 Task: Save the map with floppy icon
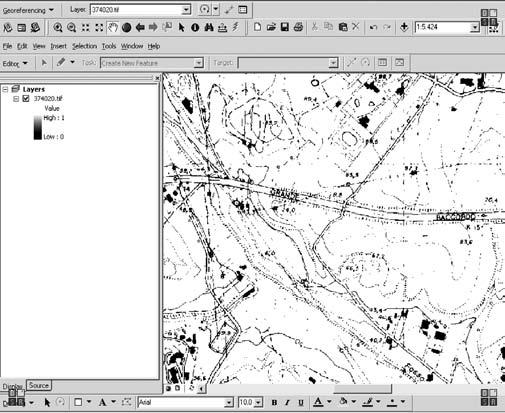[x=285, y=27]
